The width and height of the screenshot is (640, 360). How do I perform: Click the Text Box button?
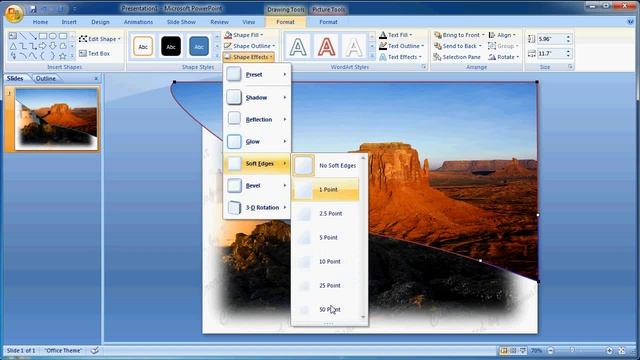click(94, 53)
